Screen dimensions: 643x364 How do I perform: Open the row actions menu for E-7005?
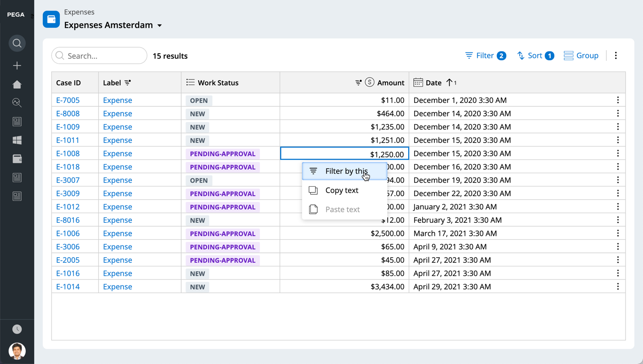point(618,100)
